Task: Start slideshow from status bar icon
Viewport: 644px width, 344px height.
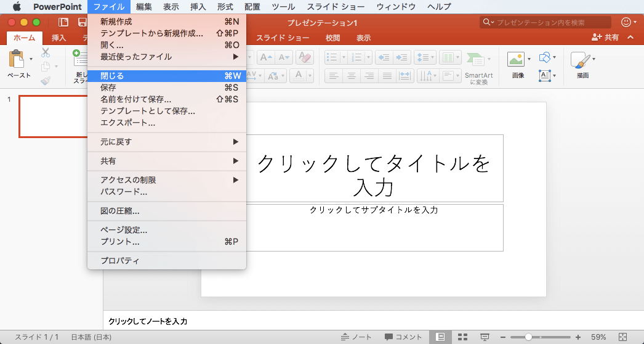Action: (485, 337)
